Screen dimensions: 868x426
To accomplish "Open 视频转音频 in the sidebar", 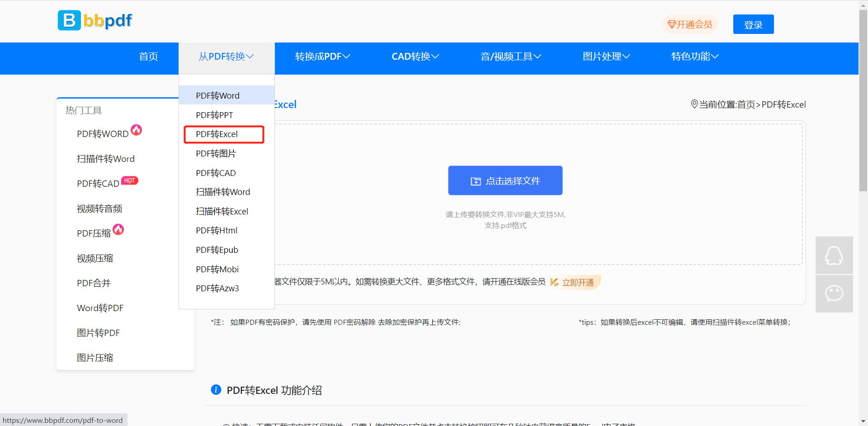I will point(99,208).
